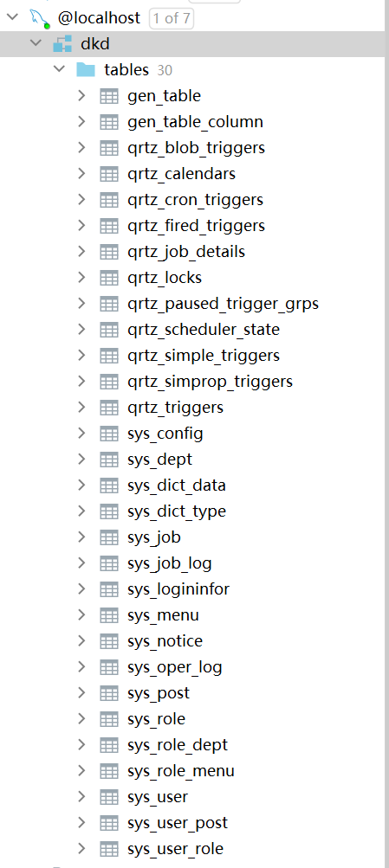Collapse the @localhost datasource node
This screenshot has width=389, height=868.
click(x=13, y=17)
